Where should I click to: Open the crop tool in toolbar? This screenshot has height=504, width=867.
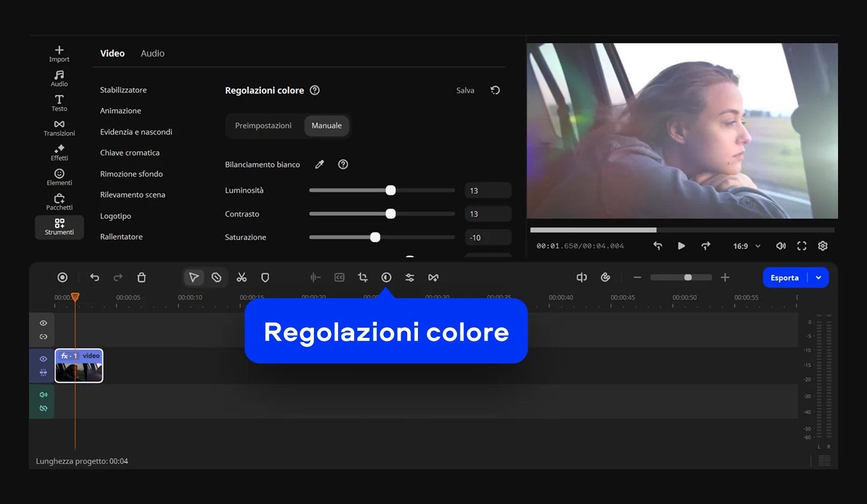click(363, 277)
